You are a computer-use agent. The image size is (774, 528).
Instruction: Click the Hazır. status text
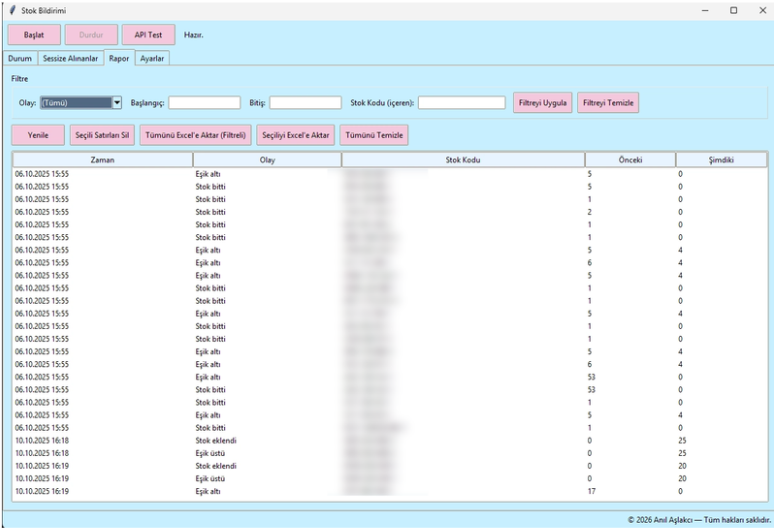coord(194,35)
